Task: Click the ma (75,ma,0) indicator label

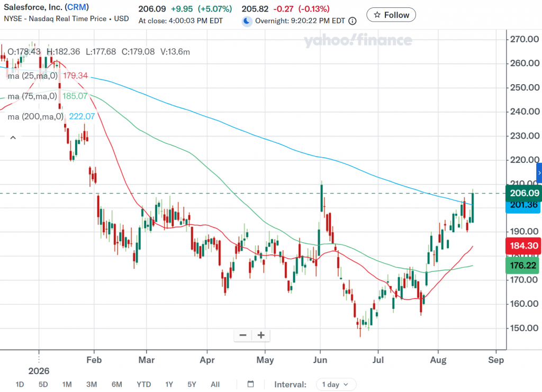Action: click(x=32, y=96)
